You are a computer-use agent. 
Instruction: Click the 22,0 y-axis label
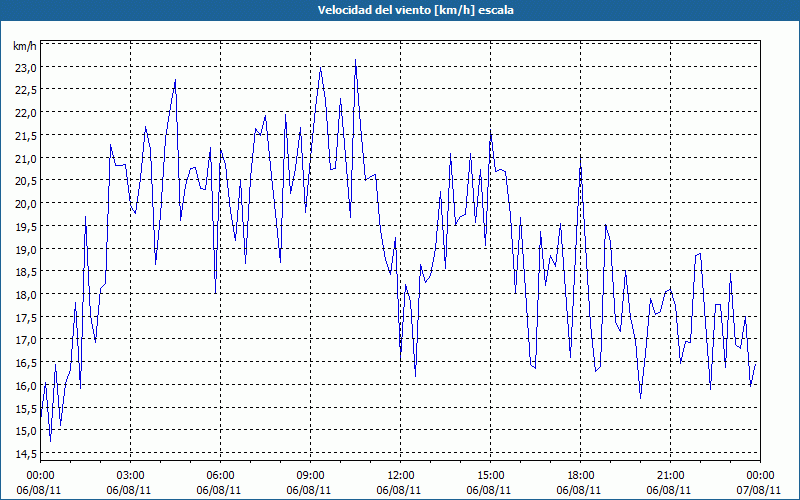pos(27,113)
